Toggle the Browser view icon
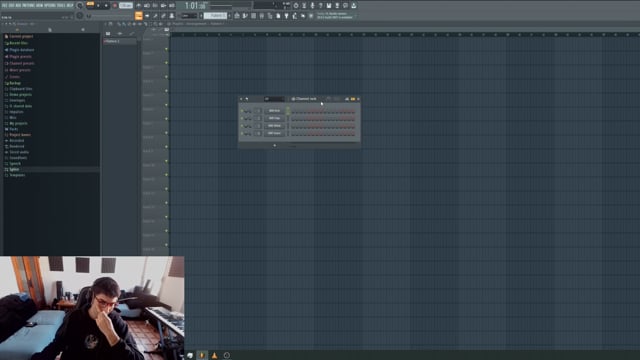The height and width of the screenshot is (360, 640). (x=270, y=16)
